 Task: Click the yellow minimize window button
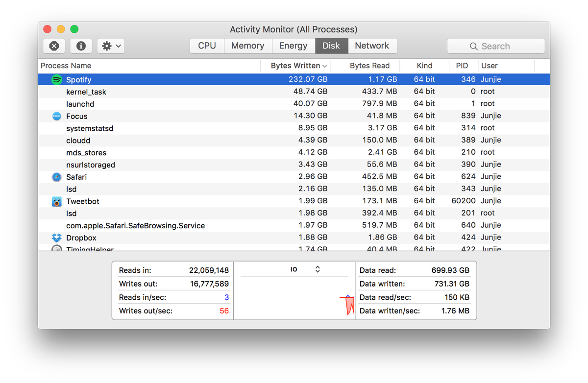[x=61, y=29]
